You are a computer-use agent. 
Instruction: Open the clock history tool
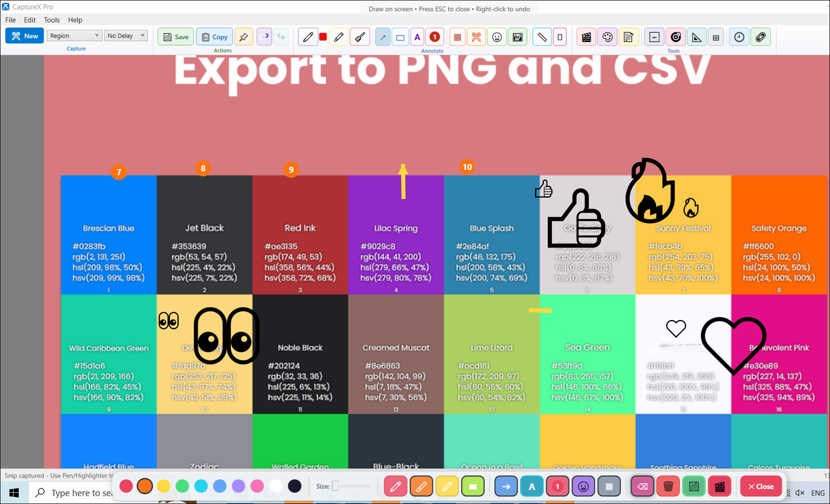(739, 37)
